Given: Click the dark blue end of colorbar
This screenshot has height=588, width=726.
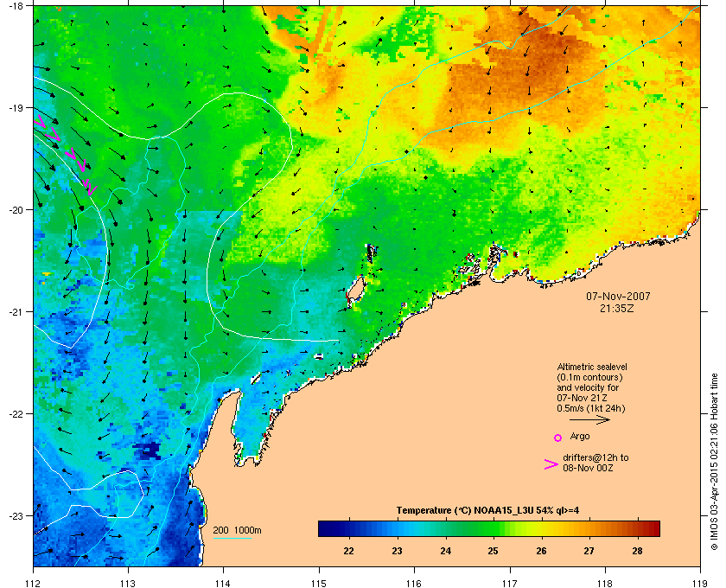Looking at the screenshot, I should [x=325, y=528].
